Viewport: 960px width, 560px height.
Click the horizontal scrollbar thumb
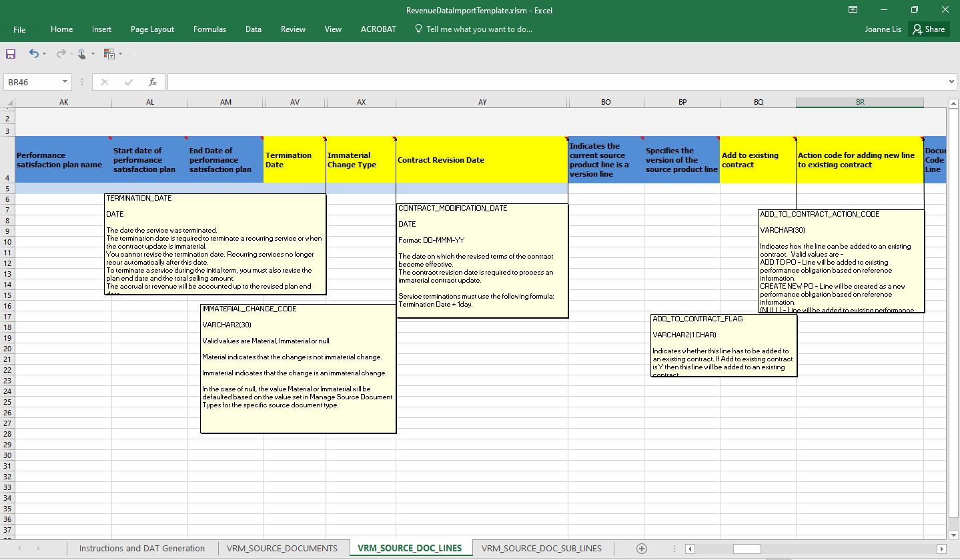(747, 549)
